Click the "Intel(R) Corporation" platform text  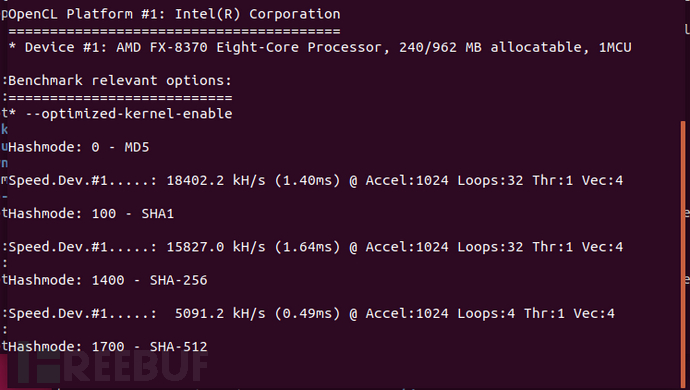click(257, 14)
